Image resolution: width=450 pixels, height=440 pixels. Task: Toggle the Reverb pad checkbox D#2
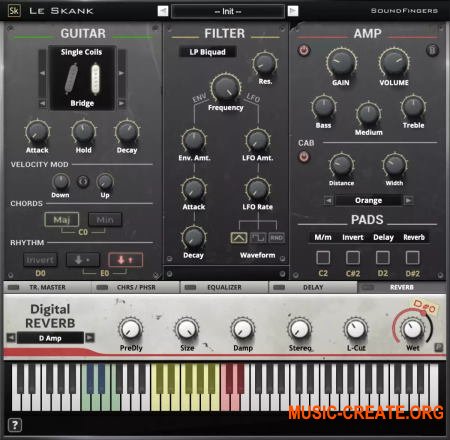pyautogui.click(x=412, y=257)
